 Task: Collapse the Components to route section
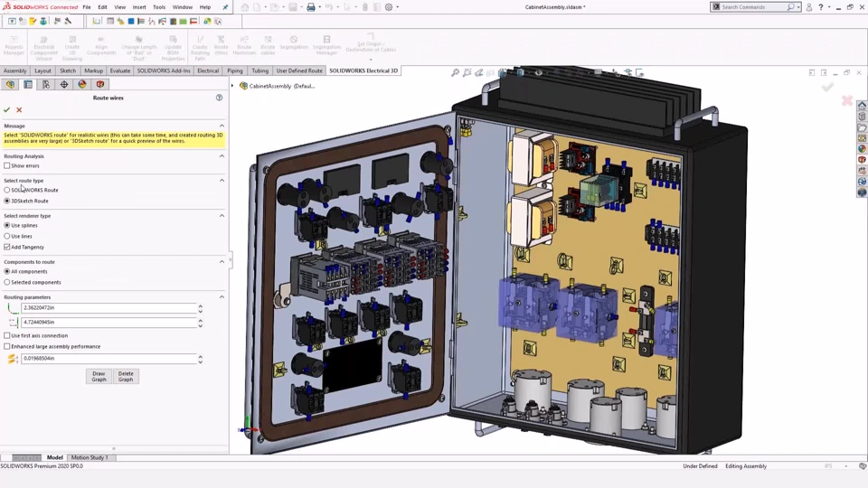pyautogui.click(x=222, y=262)
